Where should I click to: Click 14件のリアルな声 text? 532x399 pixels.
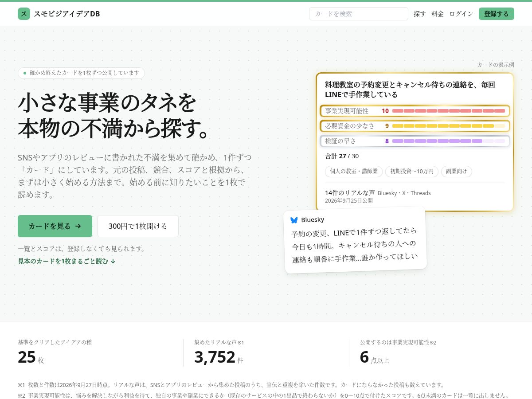click(x=350, y=192)
